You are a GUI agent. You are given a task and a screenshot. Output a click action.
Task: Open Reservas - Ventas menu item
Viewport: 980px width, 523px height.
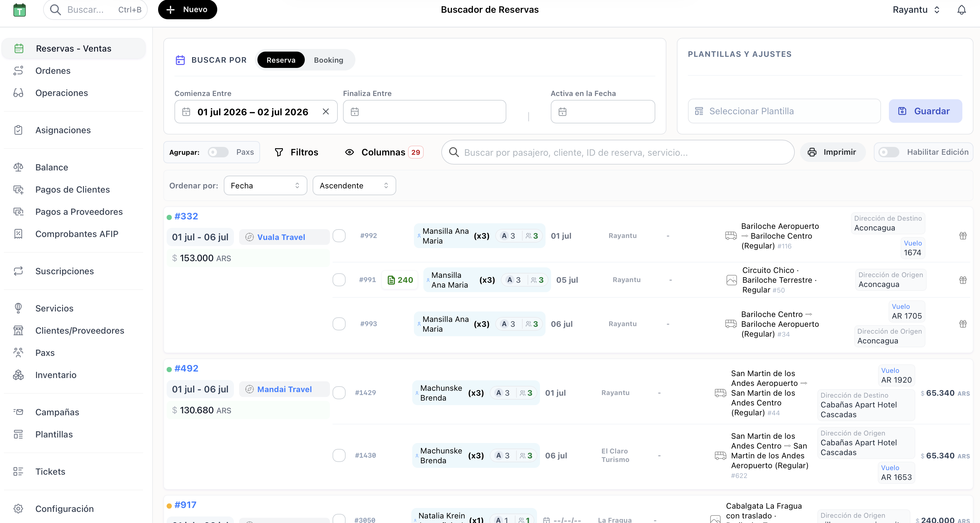tap(74, 49)
